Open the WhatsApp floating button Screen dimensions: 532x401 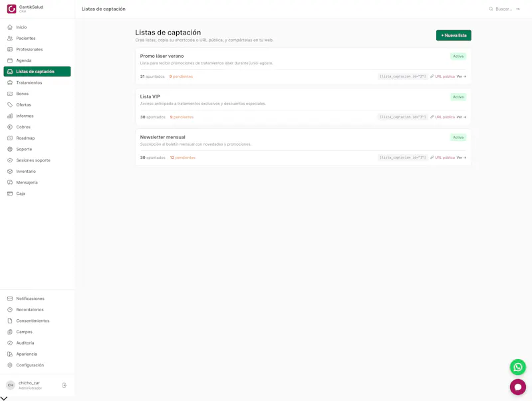518,367
